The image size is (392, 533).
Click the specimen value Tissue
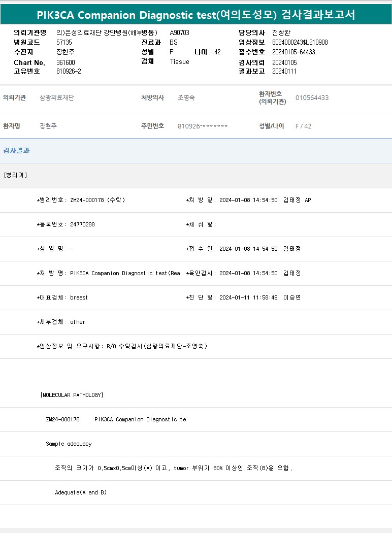tap(179, 61)
